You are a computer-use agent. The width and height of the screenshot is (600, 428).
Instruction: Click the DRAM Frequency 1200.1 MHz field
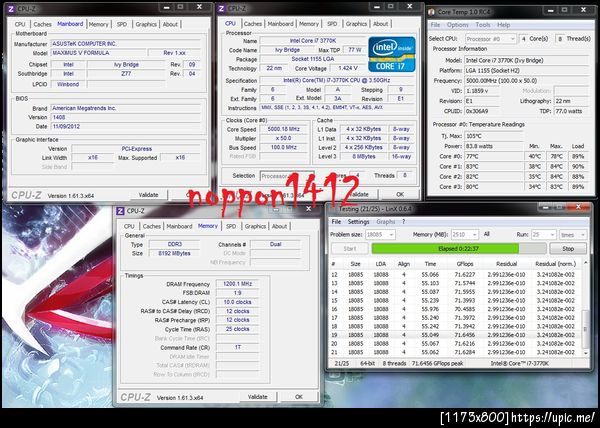coord(237,284)
